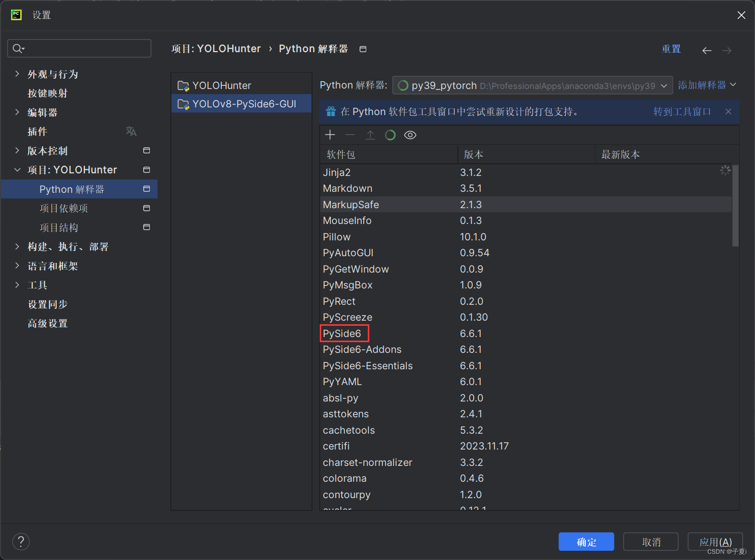The image size is (755, 560).
Task: Open 按键映射 settings page
Action: (48, 93)
